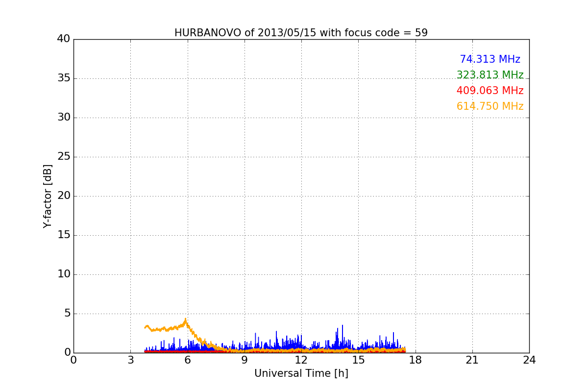Click the y-axis tick value 10

point(64,274)
